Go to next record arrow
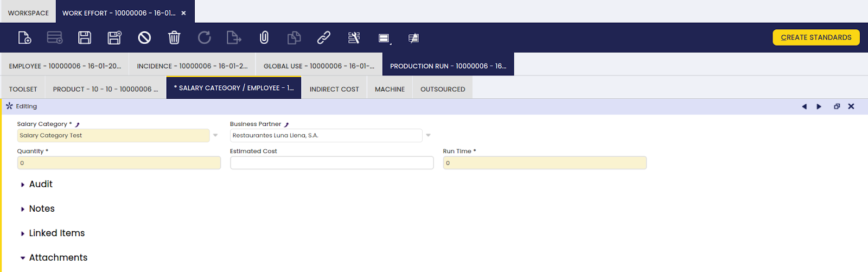The height and width of the screenshot is (272, 868). point(819,106)
